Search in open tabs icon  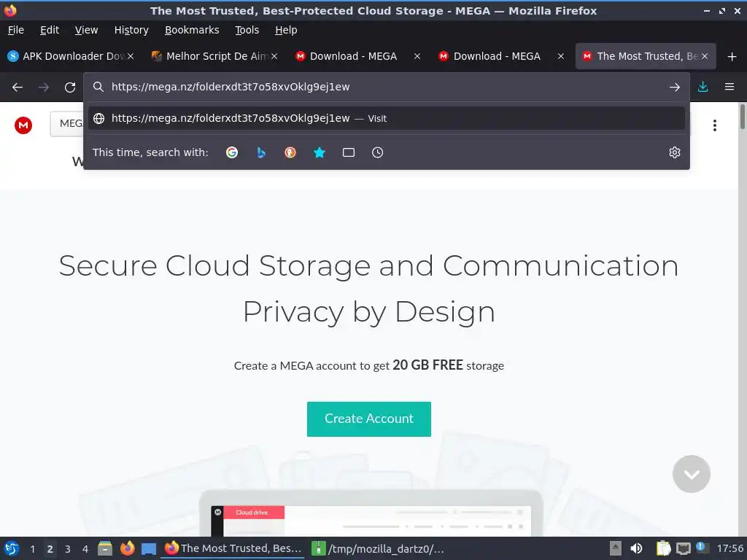pos(348,152)
